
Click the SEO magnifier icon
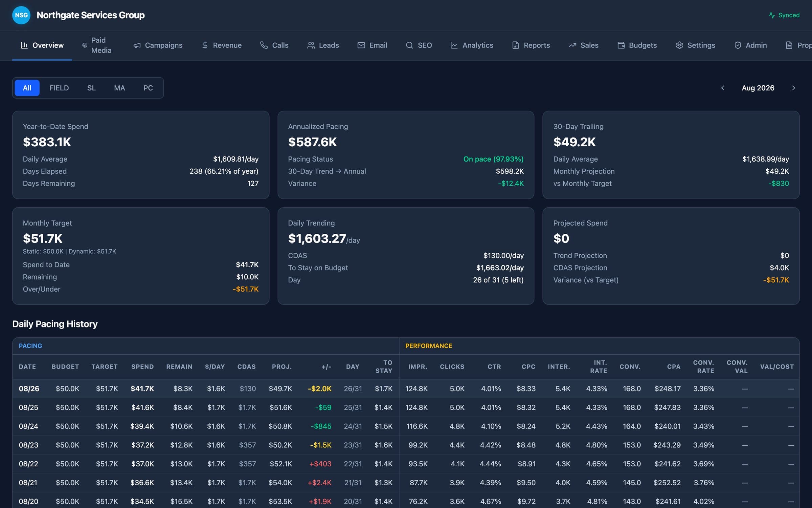[409, 45]
